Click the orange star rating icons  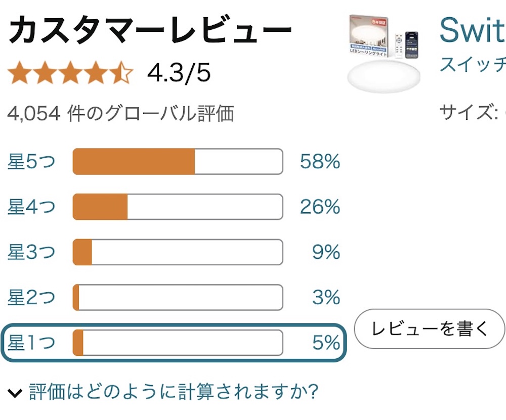click(x=70, y=74)
